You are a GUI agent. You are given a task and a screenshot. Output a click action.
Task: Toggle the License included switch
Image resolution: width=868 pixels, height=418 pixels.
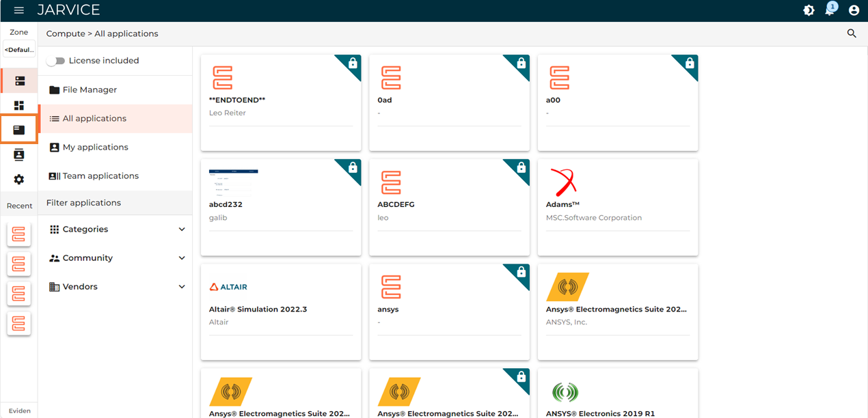[x=56, y=61]
